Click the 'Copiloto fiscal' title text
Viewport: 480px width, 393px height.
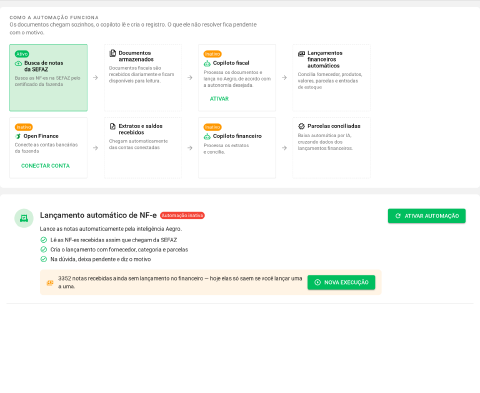(231, 63)
